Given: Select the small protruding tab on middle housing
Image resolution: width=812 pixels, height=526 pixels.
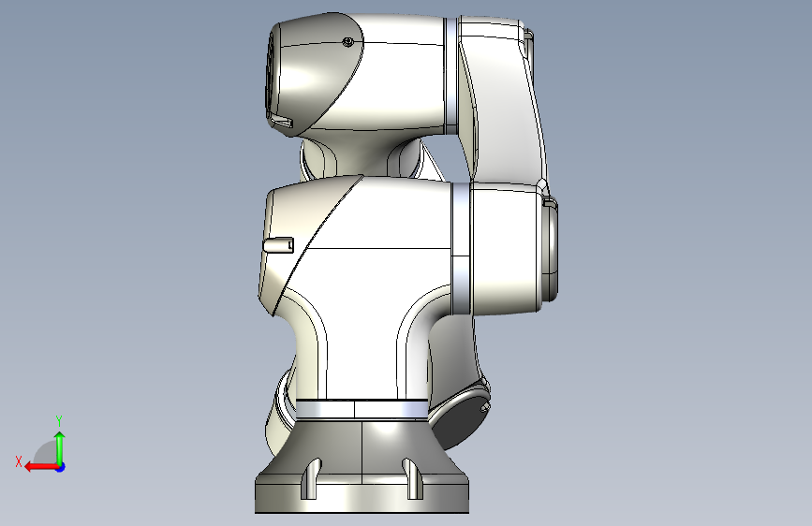Looking at the screenshot, I should pos(278,245).
